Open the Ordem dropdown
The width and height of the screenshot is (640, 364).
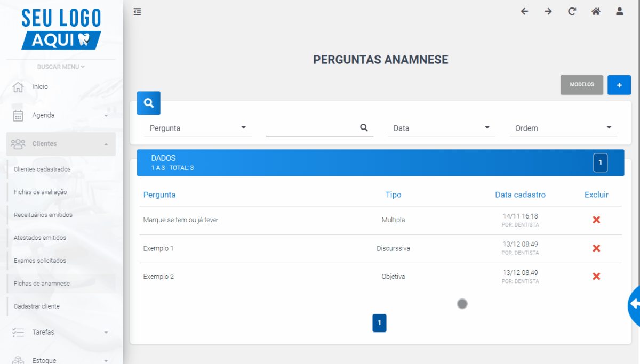point(563,128)
